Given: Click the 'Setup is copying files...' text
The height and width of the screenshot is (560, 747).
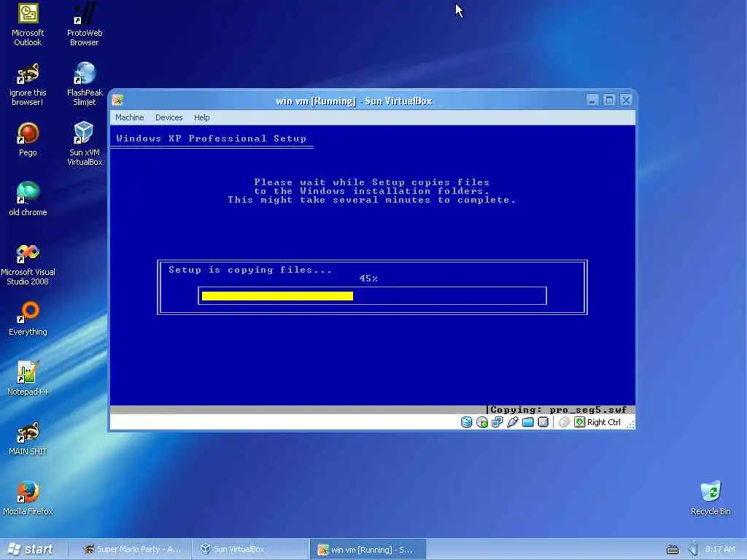Looking at the screenshot, I should click(x=250, y=270).
